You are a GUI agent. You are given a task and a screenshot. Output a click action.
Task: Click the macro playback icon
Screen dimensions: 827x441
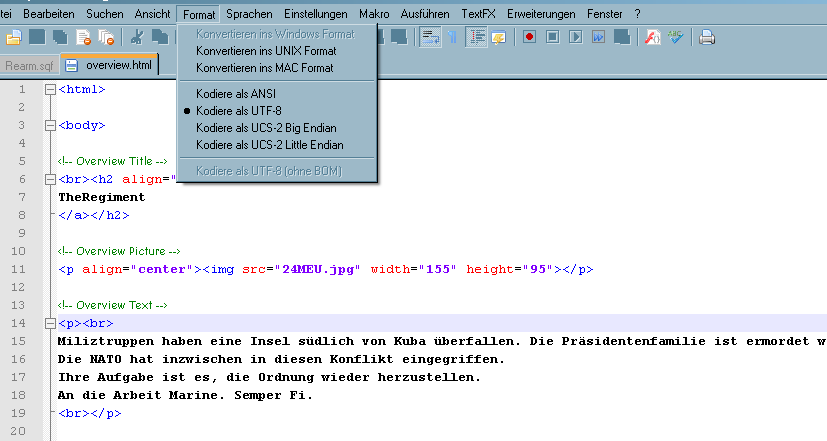[576, 37]
